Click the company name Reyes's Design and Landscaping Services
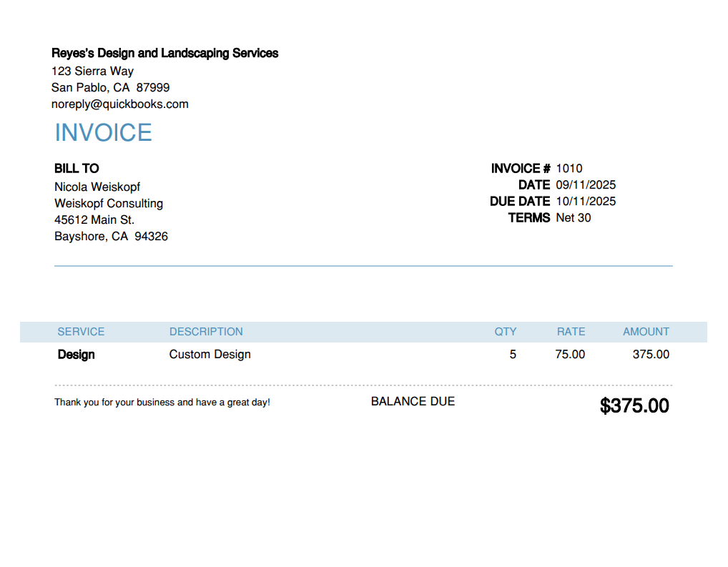This screenshot has height=567, width=728. click(164, 54)
